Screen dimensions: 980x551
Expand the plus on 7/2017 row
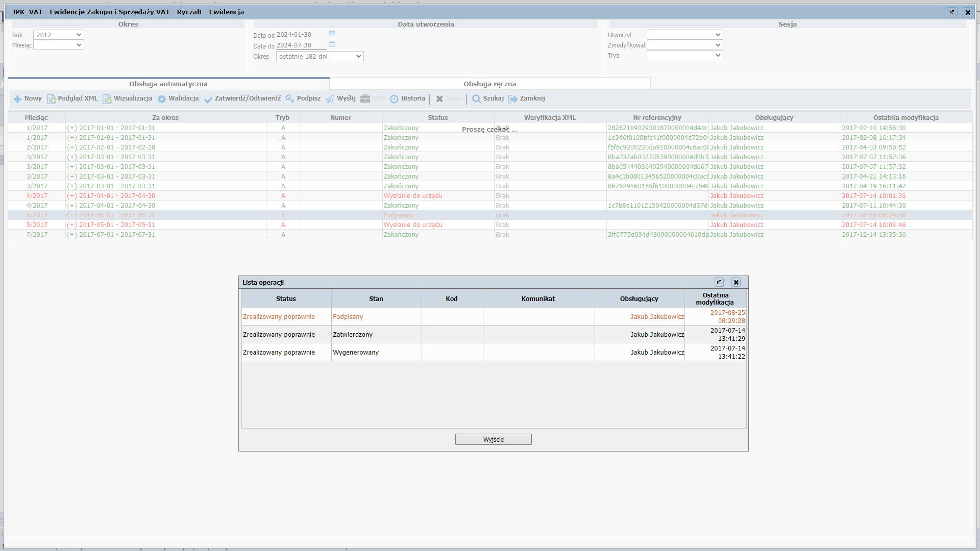click(72, 235)
